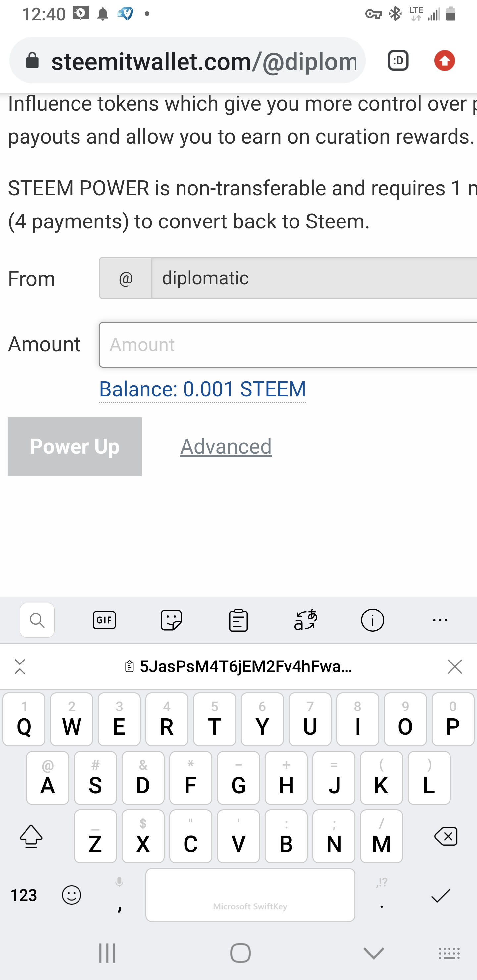Image resolution: width=477 pixels, height=980 pixels.
Task: Tap the red update arrow icon
Action: click(x=445, y=61)
